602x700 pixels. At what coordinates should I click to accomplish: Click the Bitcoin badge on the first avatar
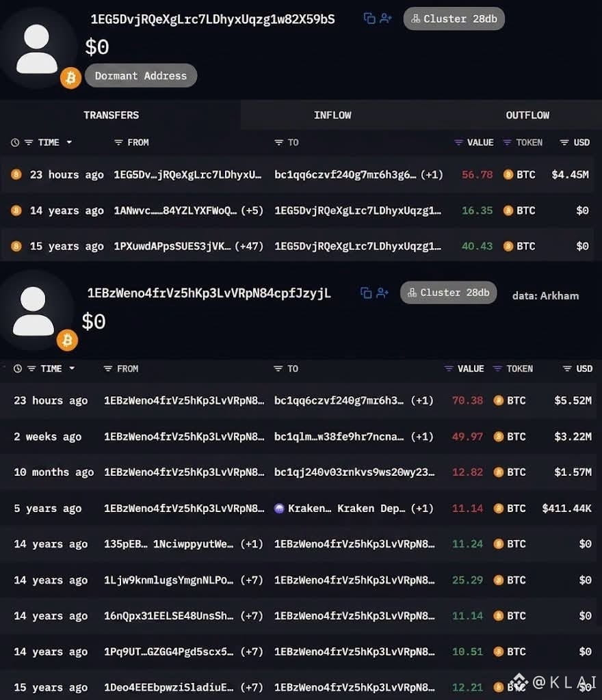pyautogui.click(x=70, y=78)
